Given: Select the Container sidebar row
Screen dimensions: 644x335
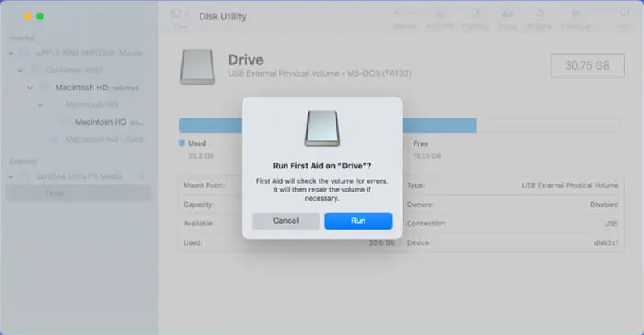Looking at the screenshot, I should tap(78, 70).
